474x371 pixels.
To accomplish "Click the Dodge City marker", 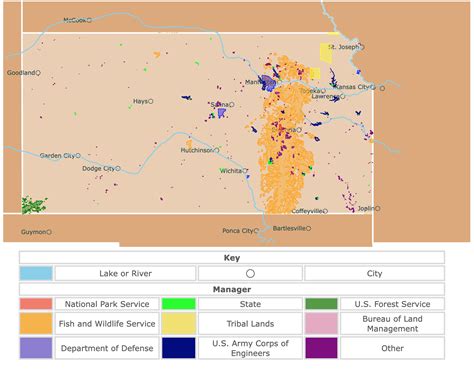I will click(x=117, y=168).
